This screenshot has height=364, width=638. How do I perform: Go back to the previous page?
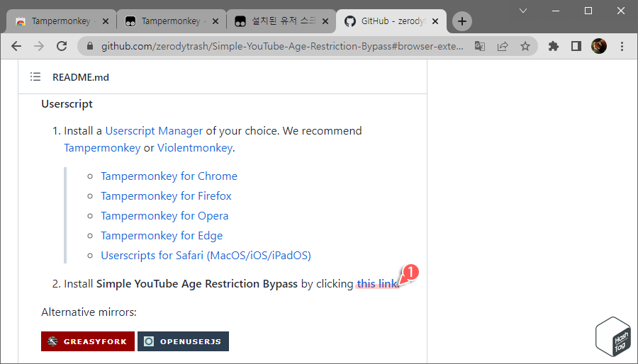(x=16, y=46)
